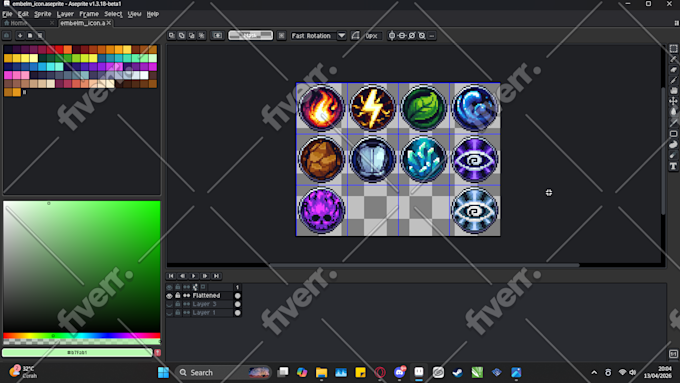Select the Contour tool
Viewport: 680px width, 383px height.
[673, 144]
